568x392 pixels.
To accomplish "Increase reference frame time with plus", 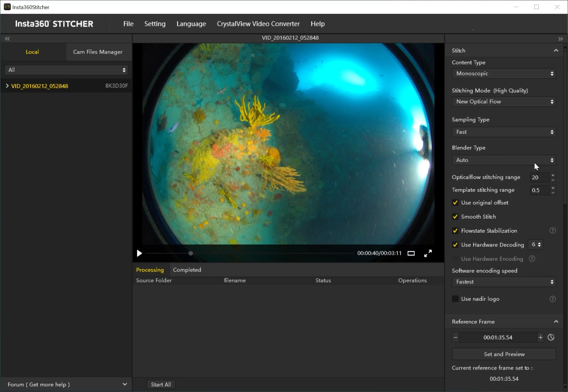I will [x=540, y=337].
